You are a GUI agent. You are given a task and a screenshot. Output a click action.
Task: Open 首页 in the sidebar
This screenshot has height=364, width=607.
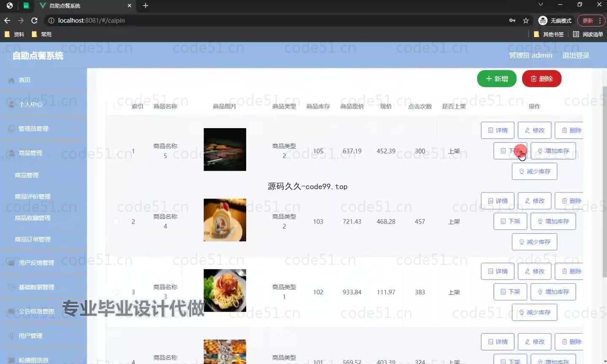[43, 80]
